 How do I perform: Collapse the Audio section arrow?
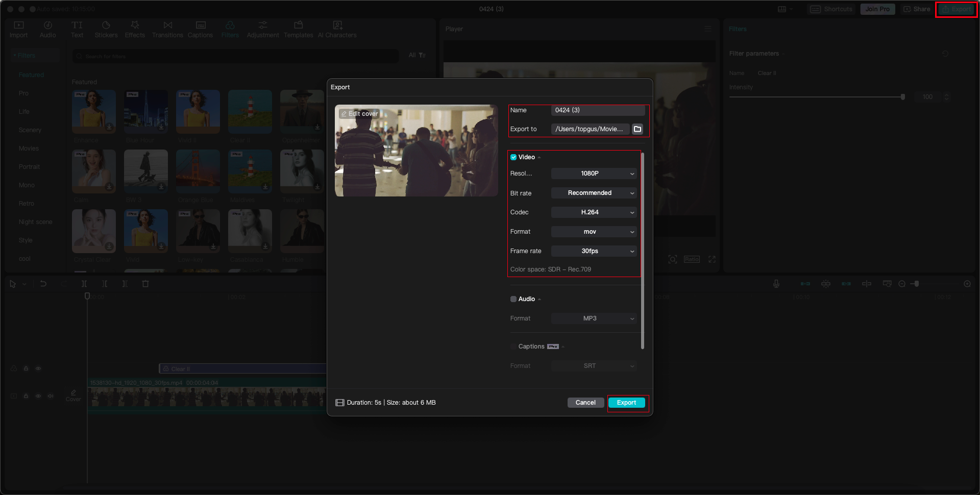540,300
